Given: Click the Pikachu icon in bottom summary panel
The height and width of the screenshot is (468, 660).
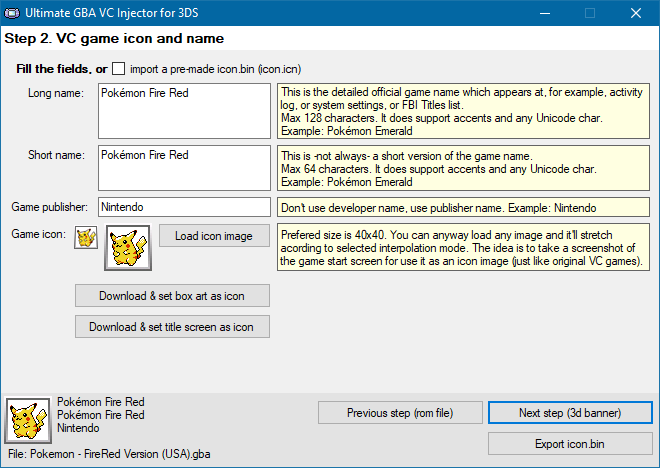Looking at the screenshot, I should point(28,420).
